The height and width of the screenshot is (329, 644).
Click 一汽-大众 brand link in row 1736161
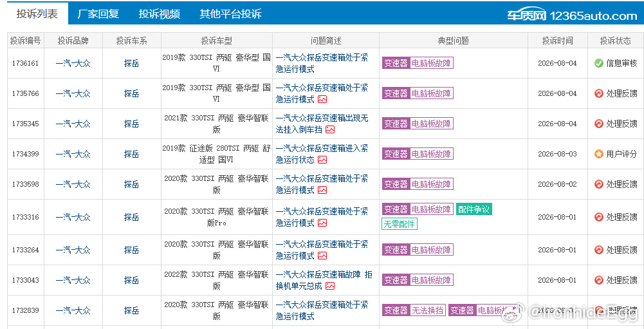[73, 63]
